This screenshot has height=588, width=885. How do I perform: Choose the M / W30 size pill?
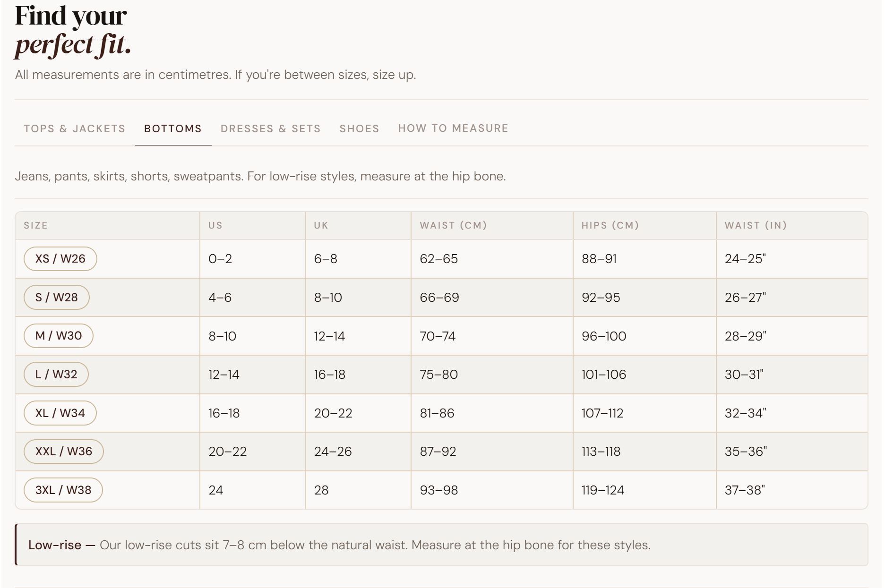click(x=58, y=336)
